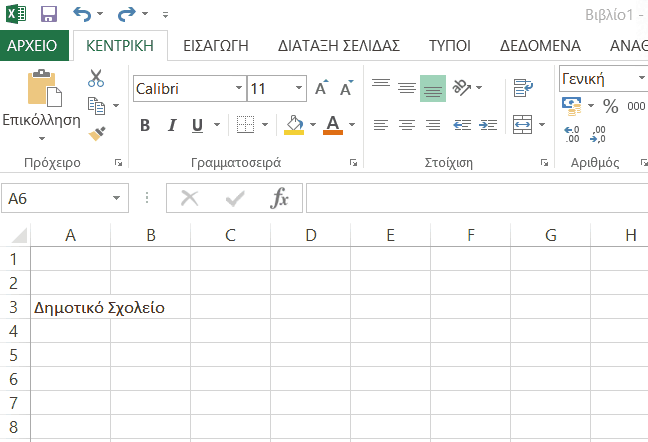
Task: Open the Γενική number format dropdown
Action: pyautogui.click(x=641, y=78)
